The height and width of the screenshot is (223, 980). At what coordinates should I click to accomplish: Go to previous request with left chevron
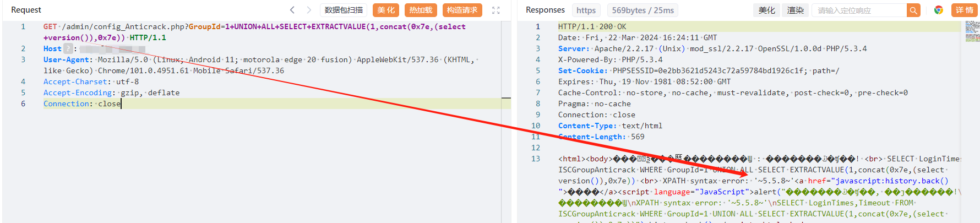(292, 10)
